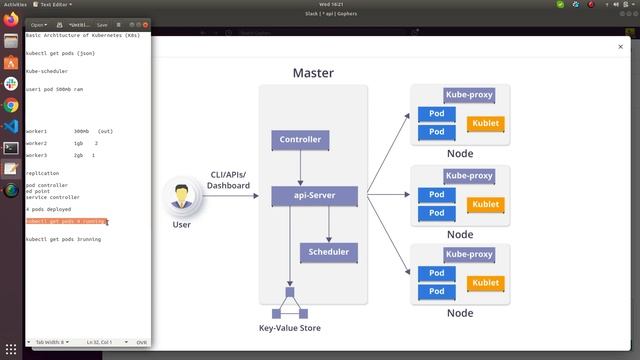640x360 pixels.
Task: Focus Text Editor via its dock icon
Action: 11,169
